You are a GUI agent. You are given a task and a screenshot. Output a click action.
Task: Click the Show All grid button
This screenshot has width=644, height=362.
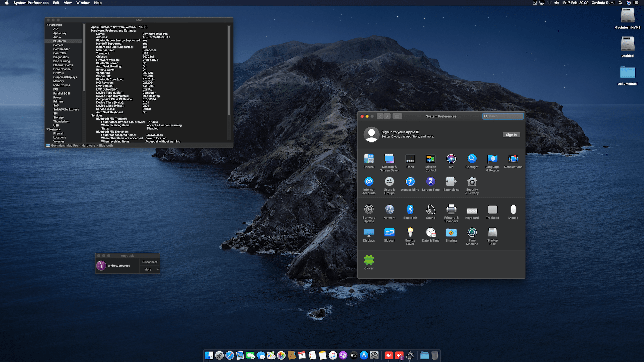[x=397, y=116]
